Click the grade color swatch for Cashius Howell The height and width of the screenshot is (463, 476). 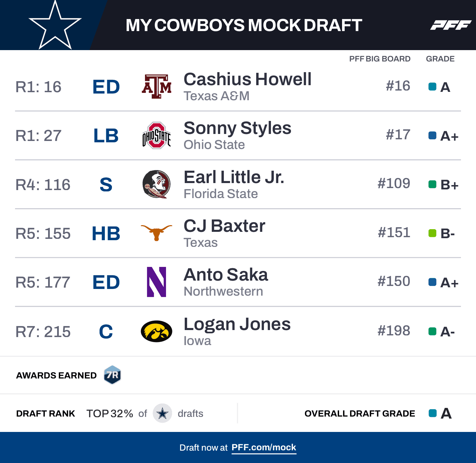[x=432, y=87]
